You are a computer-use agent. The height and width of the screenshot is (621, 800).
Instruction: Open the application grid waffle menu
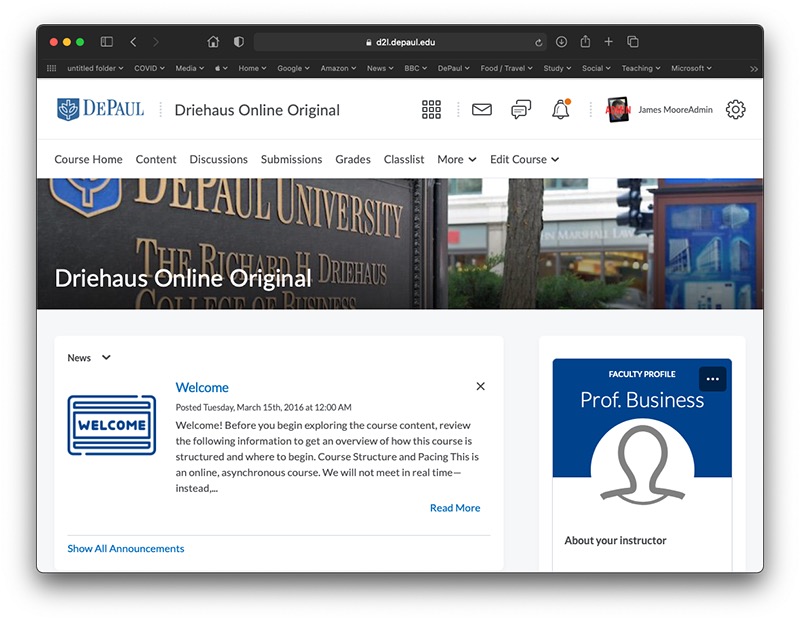(431, 110)
